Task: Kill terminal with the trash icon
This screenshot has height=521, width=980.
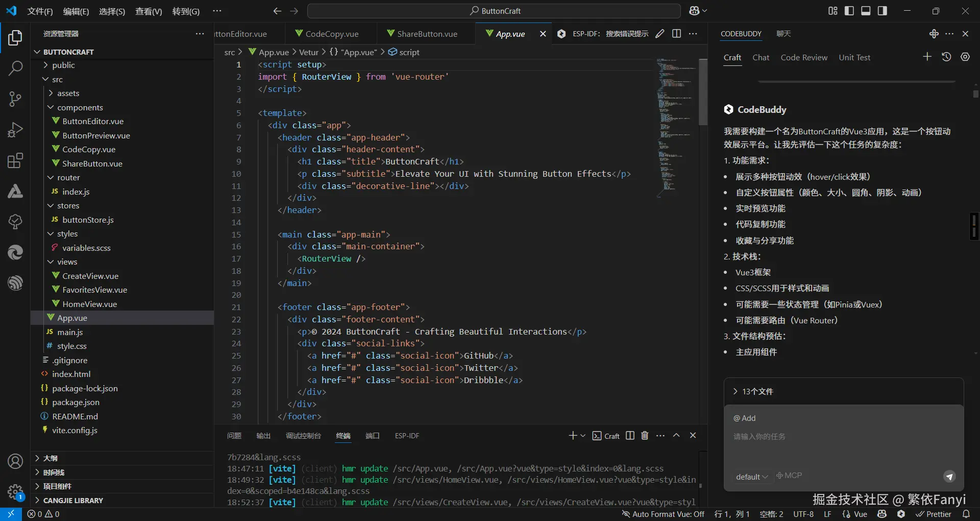Action: [x=645, y=436]
